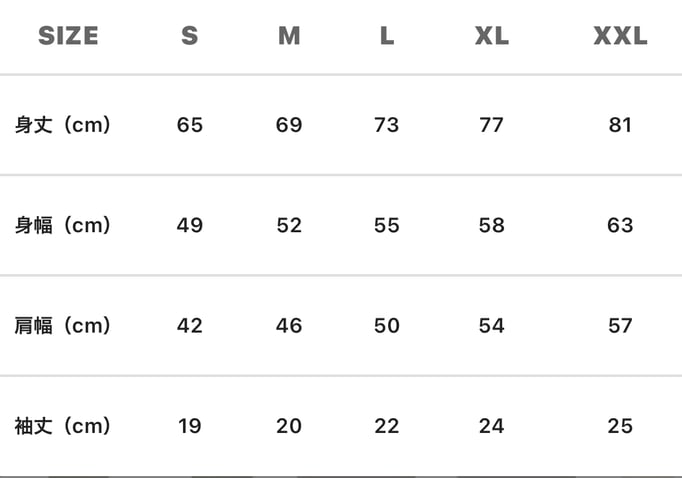Click the 肩幅 value 50 for size L
The image size is (682, 478).
387,325
